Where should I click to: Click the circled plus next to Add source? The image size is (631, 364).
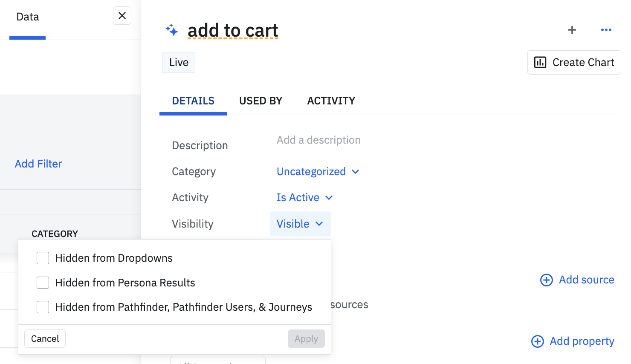coord(547,280)
